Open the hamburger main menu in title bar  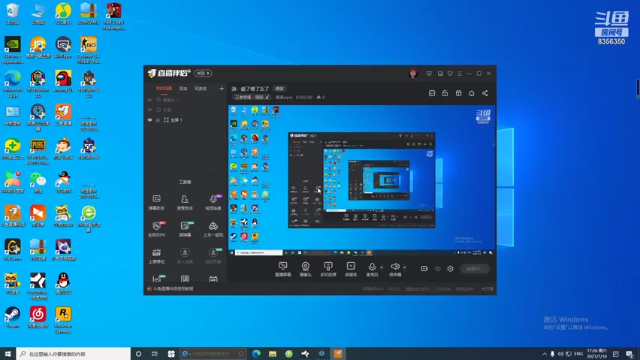460,73
